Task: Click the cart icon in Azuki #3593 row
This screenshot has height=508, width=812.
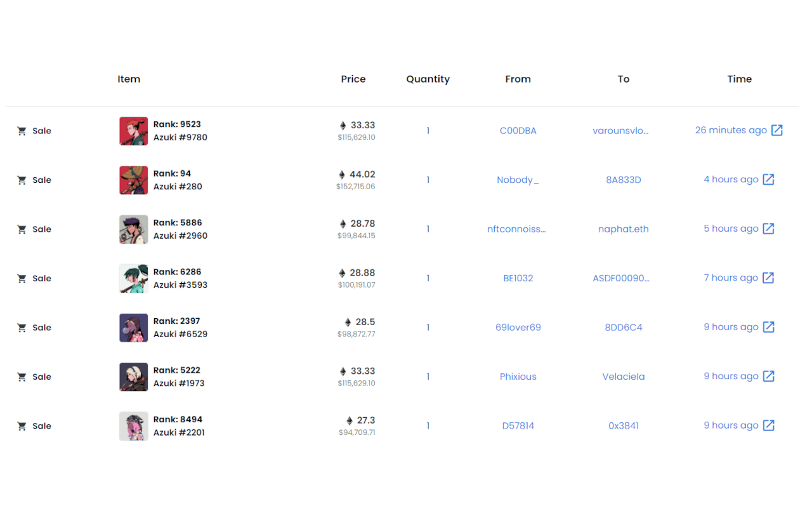Action: pos(22,279)
